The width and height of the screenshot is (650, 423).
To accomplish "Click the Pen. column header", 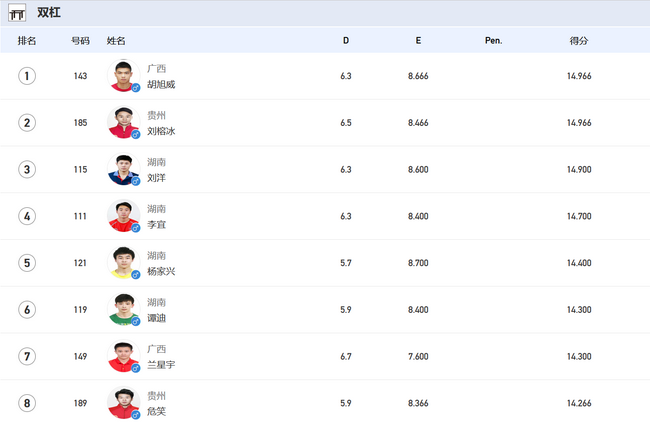I will coord(493,41).
